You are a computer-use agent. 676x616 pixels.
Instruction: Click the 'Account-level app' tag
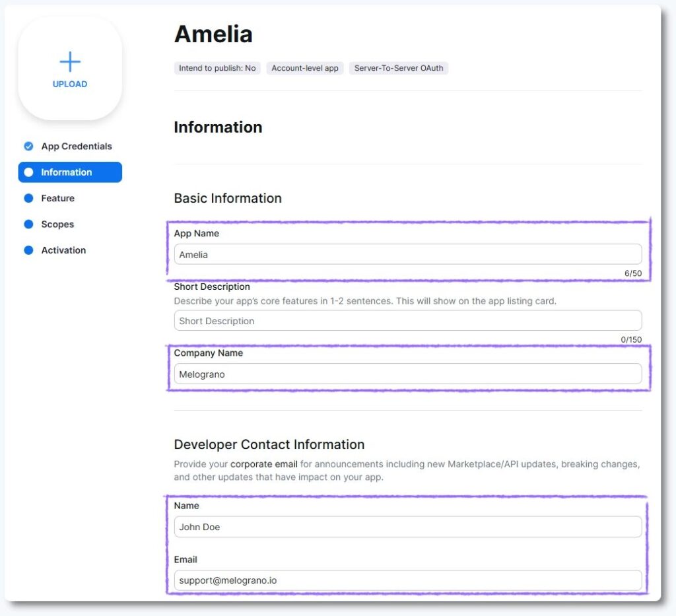pos(305,68)
